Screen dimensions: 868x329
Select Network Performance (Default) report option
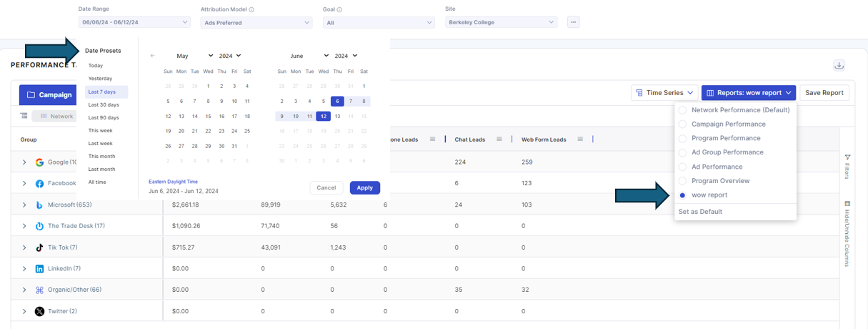734,110
